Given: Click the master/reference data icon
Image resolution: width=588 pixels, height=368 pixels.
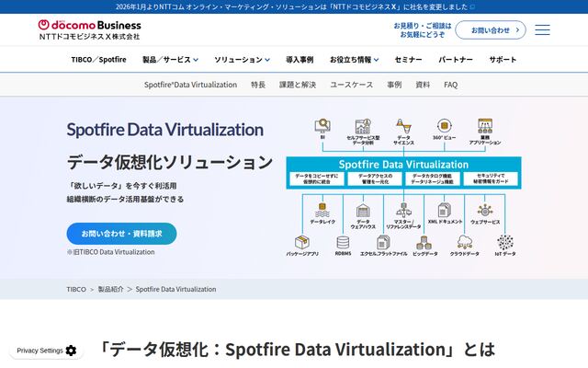Looking at the screenshot, I should 403,211.
